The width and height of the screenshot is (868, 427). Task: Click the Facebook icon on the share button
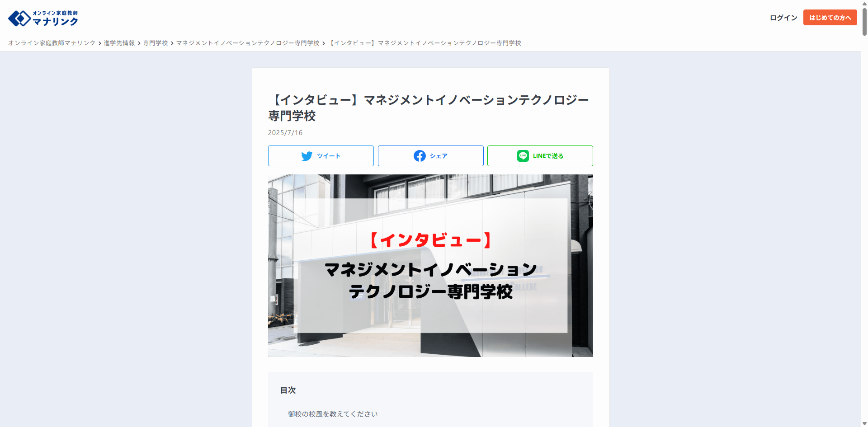point(420,155)
